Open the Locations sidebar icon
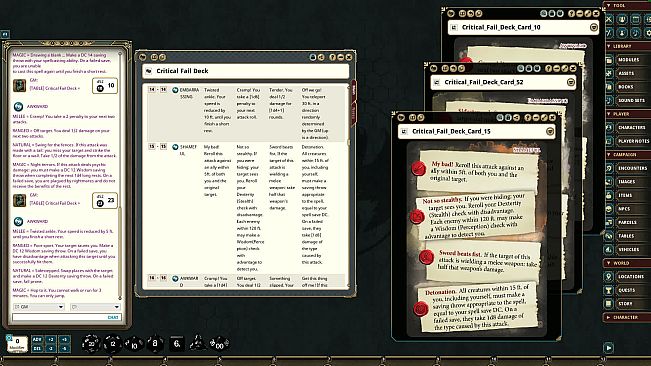The width and height of the screenshot is (651, 366). pos(609,276)
